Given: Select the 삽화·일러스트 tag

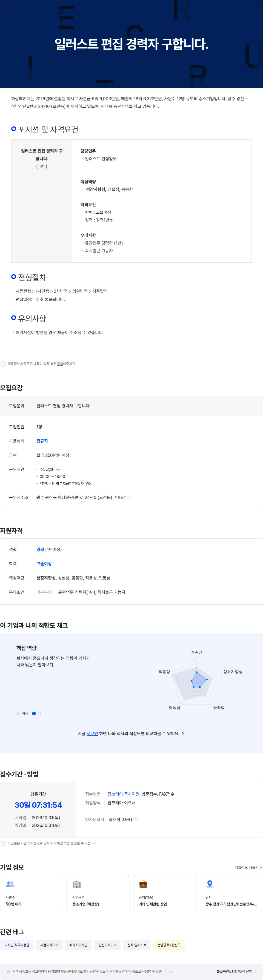Looking at the screenshot, I should pyautogui.click(x=137, y=945).
